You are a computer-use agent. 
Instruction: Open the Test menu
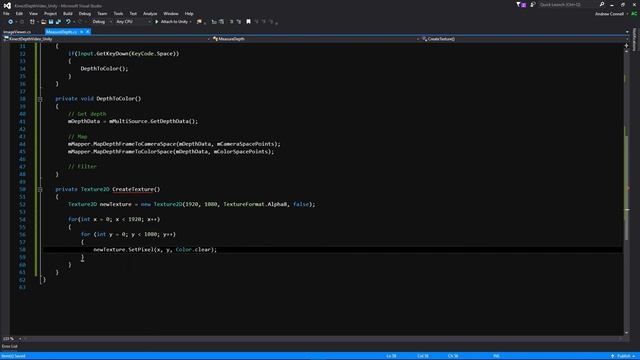(x=133, y=13)
